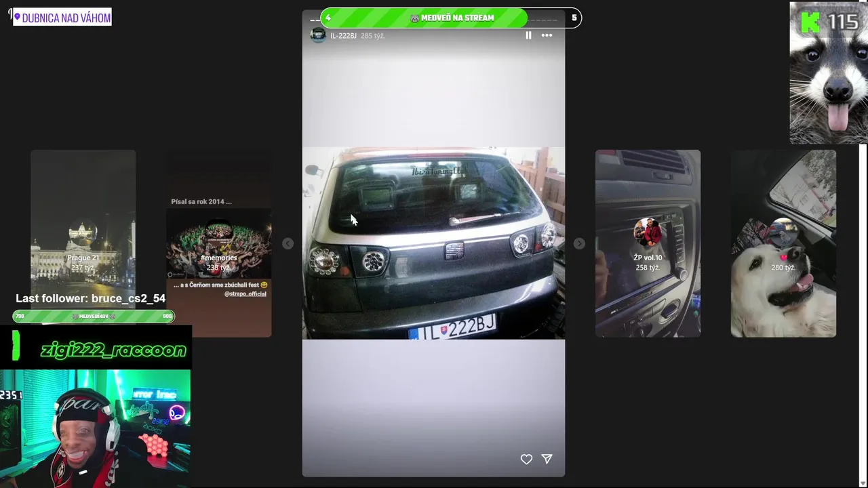Open the story's three-dot options menu
Viewport: 868px width, 488px height.
tap(547, 35)
